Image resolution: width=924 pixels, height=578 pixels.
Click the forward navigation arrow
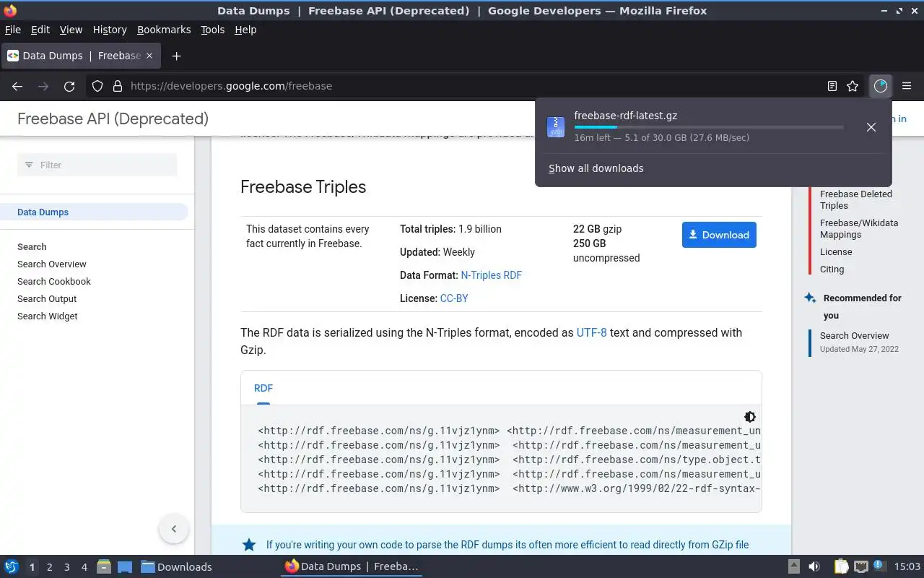coord(43,86)
